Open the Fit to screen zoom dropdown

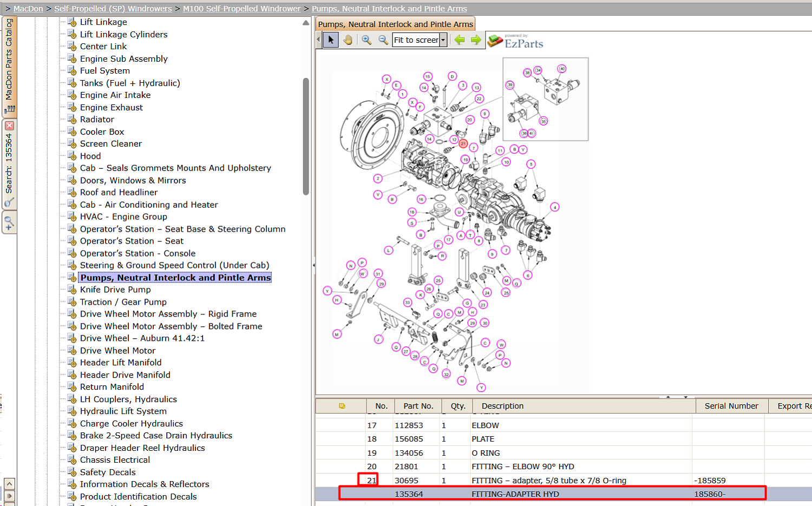(443, 40)
